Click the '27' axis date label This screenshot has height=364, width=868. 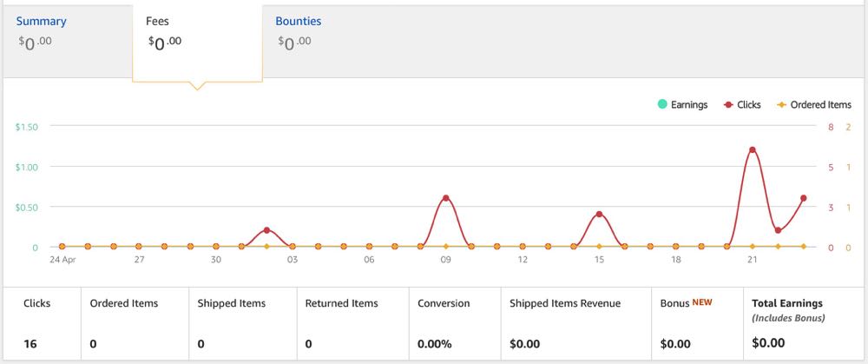pos(139,259)
